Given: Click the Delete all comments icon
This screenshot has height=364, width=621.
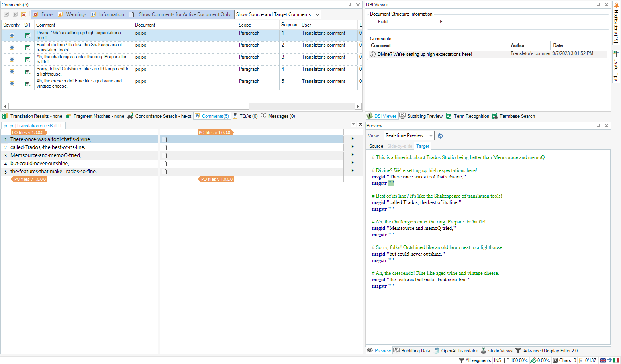Looking at the screenshot, I should [x=24, y=14].
